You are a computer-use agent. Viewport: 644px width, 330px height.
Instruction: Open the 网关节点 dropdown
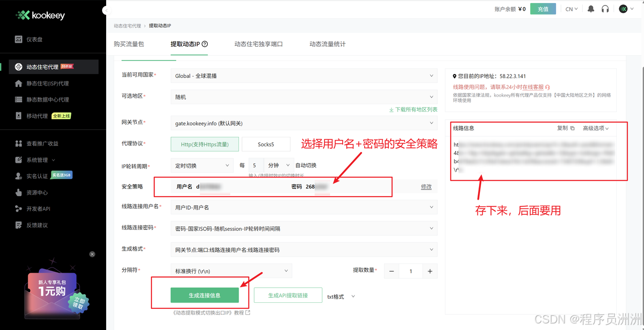point(304,123)
